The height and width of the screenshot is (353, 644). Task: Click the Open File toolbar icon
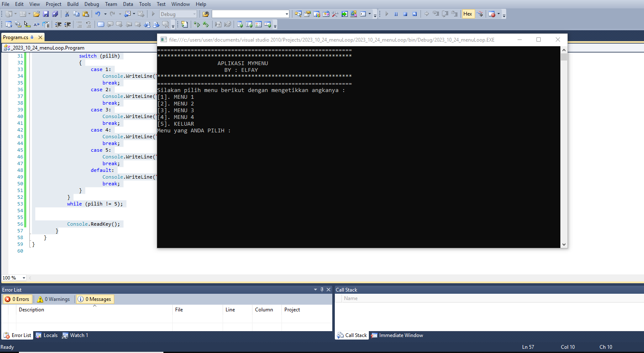click(37, 14)
